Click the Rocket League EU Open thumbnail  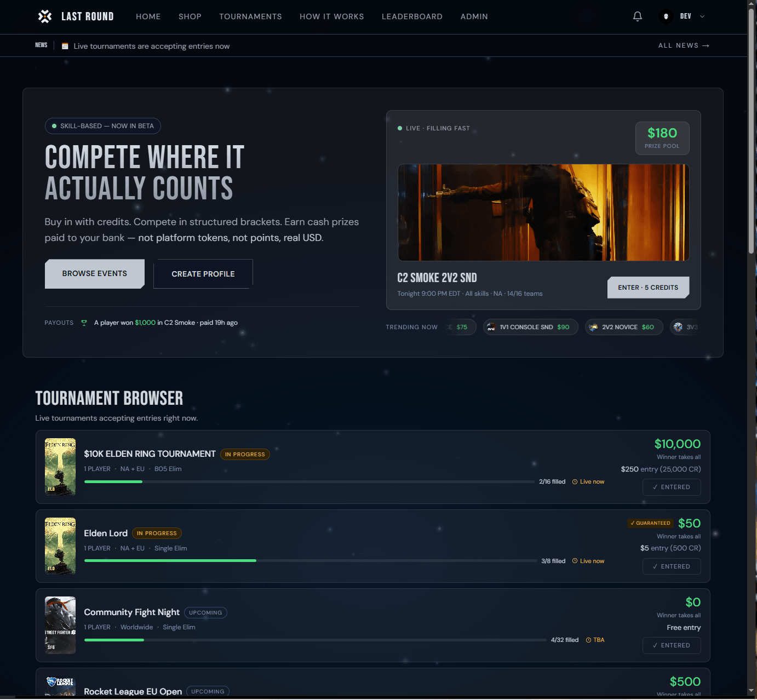tap(60, 686)
